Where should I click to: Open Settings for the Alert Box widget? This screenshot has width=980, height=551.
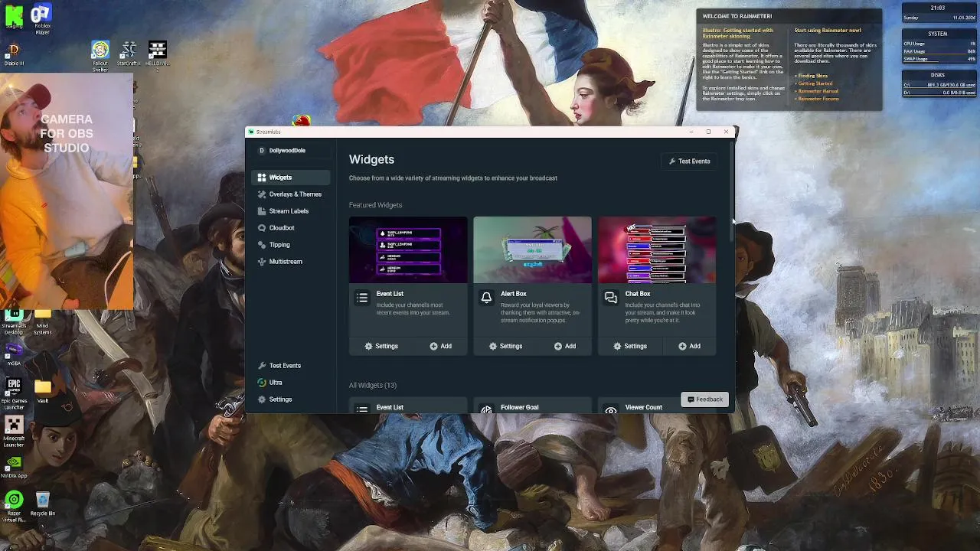[x=505, y=346]
